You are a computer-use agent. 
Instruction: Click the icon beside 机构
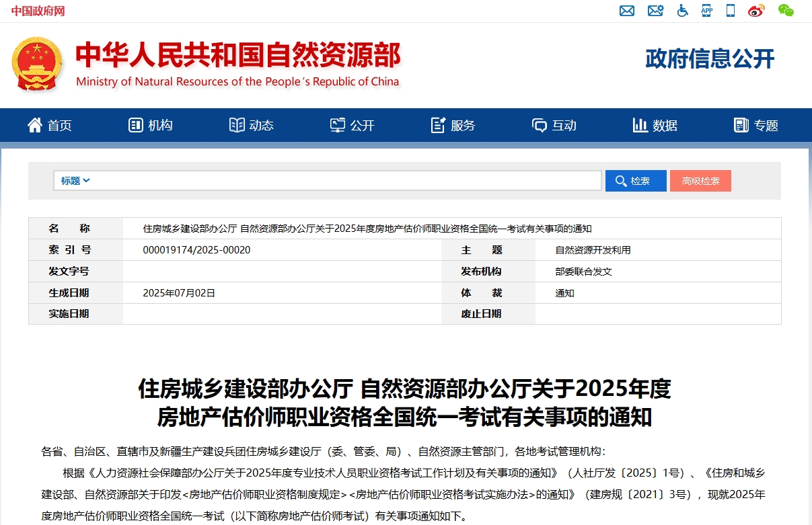click(x=136, y=125)
